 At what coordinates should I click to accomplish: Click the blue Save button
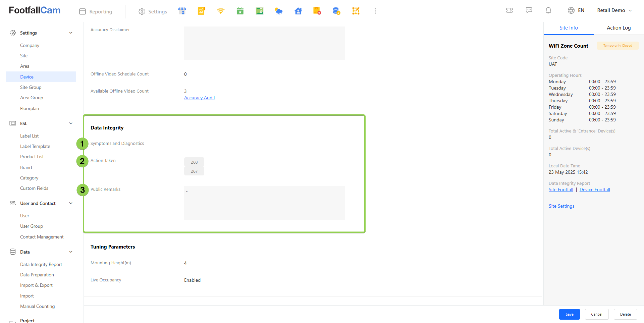tap(569, 314)
